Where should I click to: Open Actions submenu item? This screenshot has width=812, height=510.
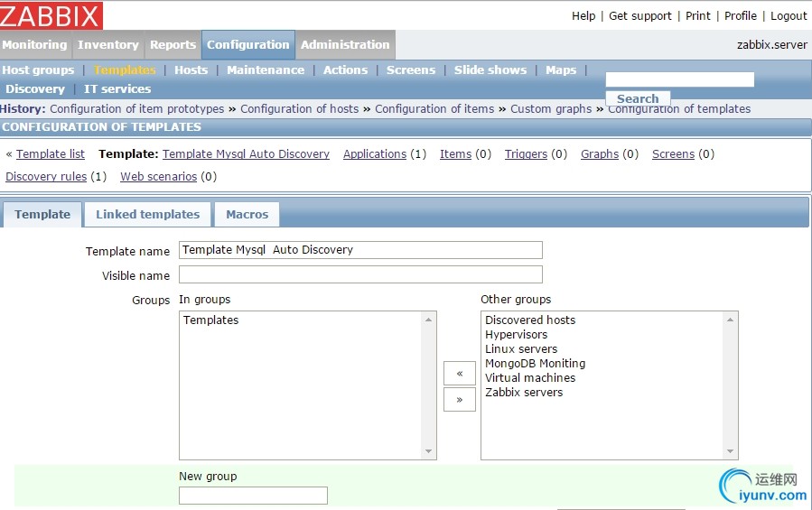tap(345, 70)
